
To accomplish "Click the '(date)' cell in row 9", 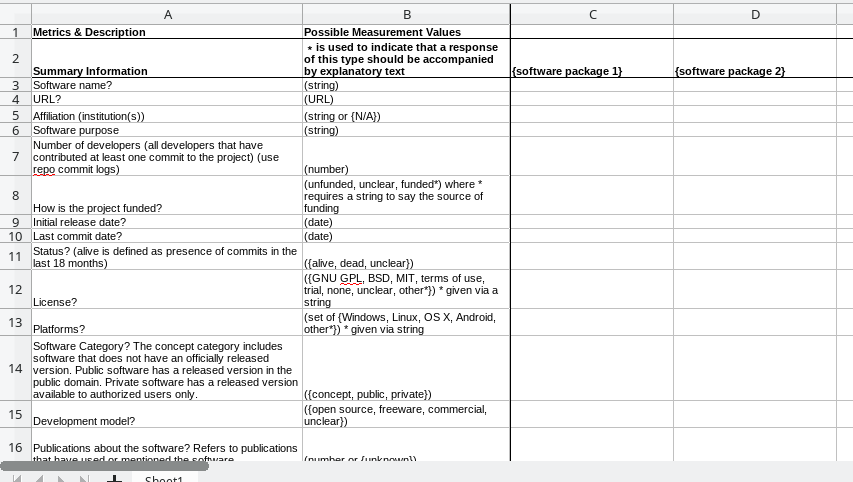I will [x=406, y=222].
